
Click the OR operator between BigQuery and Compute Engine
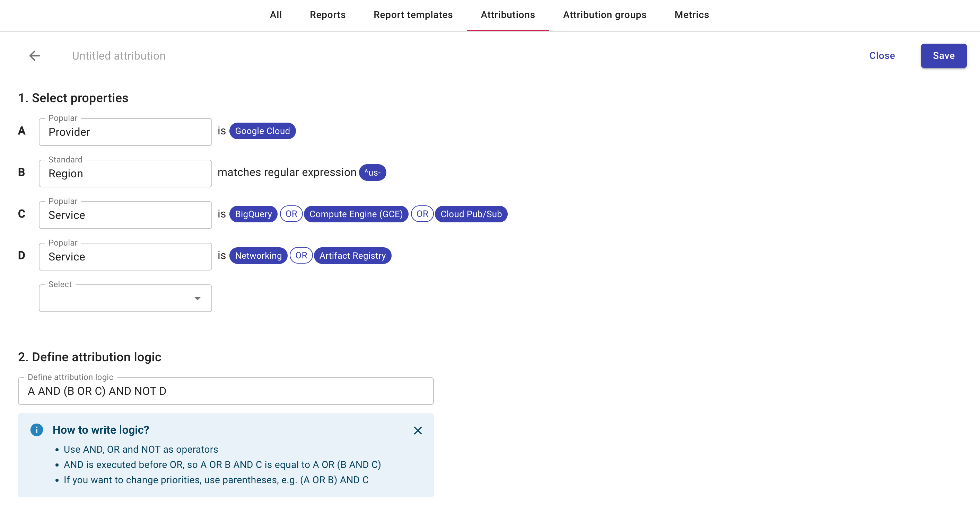click(x=291, y=214)
